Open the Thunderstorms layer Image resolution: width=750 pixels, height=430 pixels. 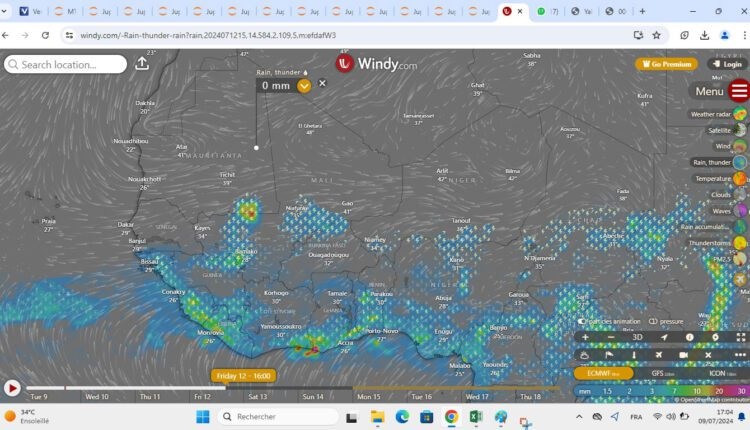(x=740, y=243)
